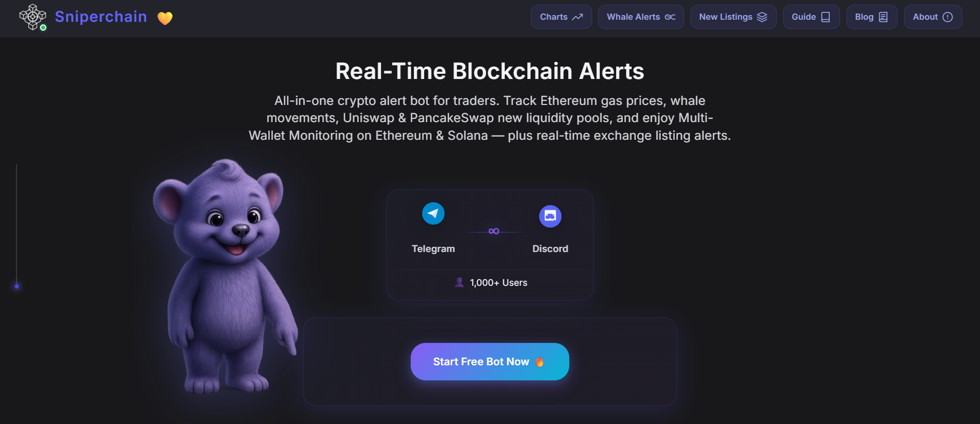The height and width of the screenshot is (424, 980).
Task: Click the layers icon in New Listings
Action: click(762, 17)
